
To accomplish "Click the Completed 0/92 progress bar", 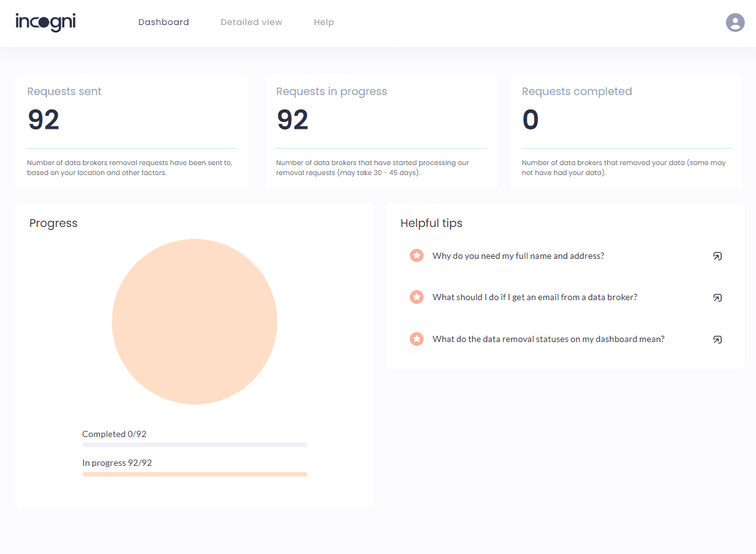I will [194, 445].
